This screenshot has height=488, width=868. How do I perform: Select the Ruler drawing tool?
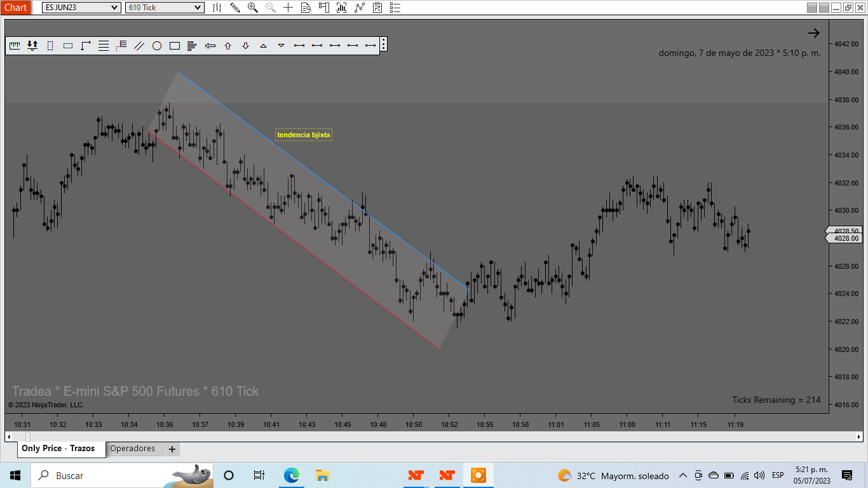pos(15,46)
